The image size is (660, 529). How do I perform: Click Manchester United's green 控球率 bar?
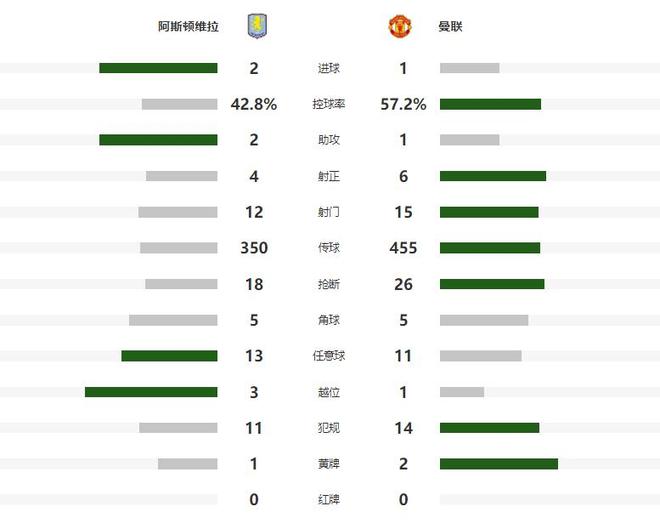tap(490, 104)
